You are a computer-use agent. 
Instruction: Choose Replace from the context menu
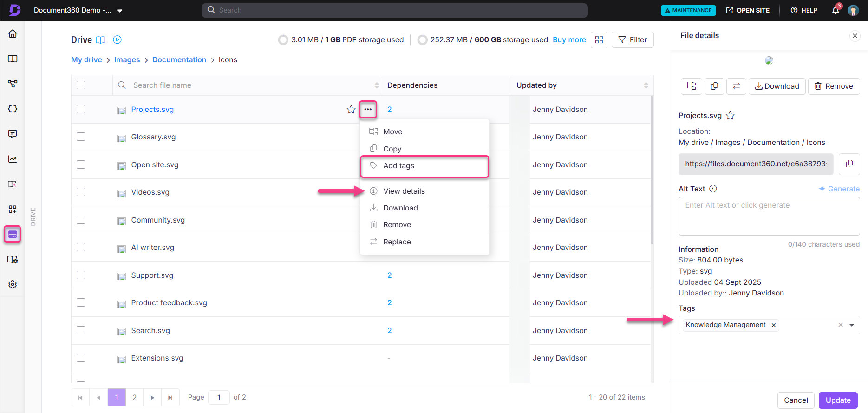tap(424, 242)
